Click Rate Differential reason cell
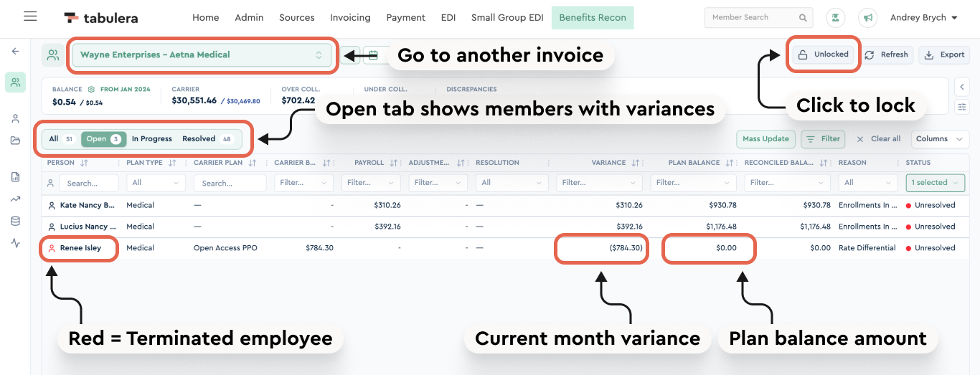The height and width of the screenshot is (375, 980). pos(867,248)
